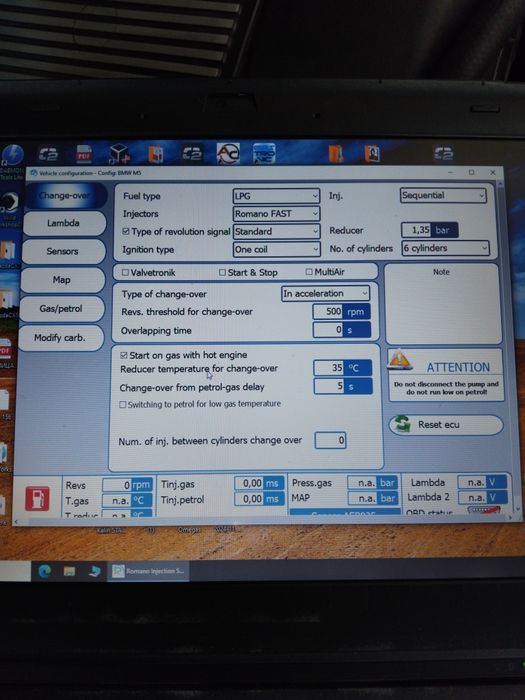Switch to the Lambda tab

click(63, 223)
